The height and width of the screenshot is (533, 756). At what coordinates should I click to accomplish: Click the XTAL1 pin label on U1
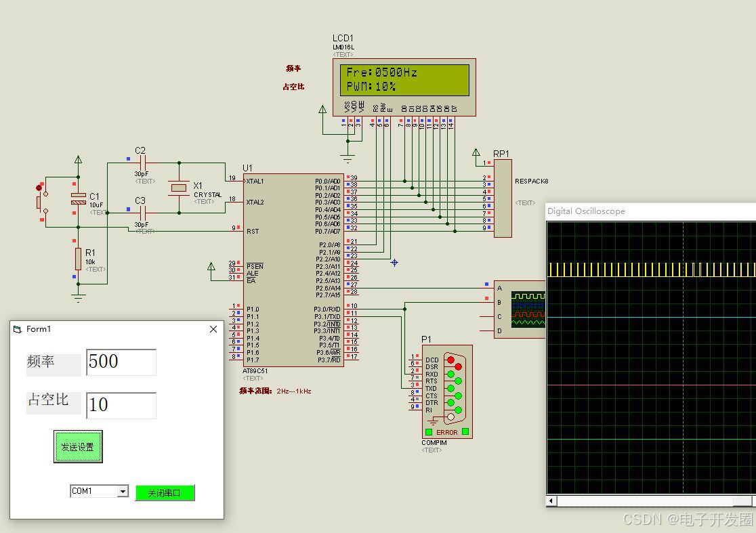coord(255,182)
